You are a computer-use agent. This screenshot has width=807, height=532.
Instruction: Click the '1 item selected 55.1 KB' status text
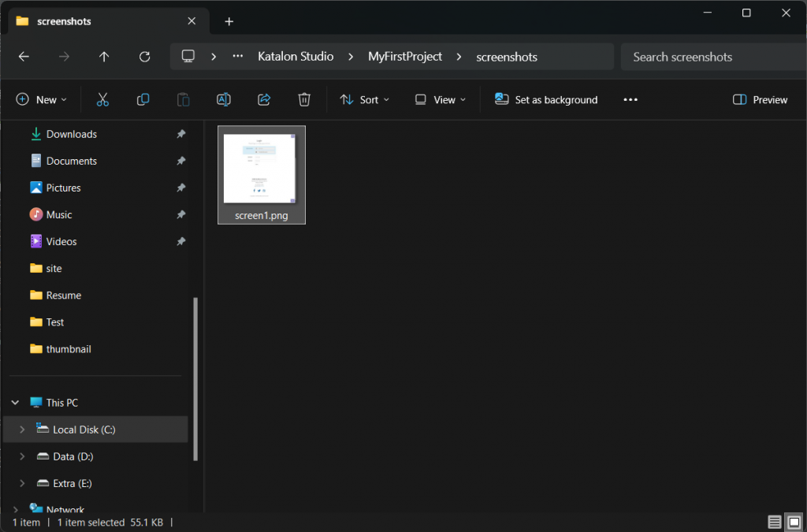(110, 522)
